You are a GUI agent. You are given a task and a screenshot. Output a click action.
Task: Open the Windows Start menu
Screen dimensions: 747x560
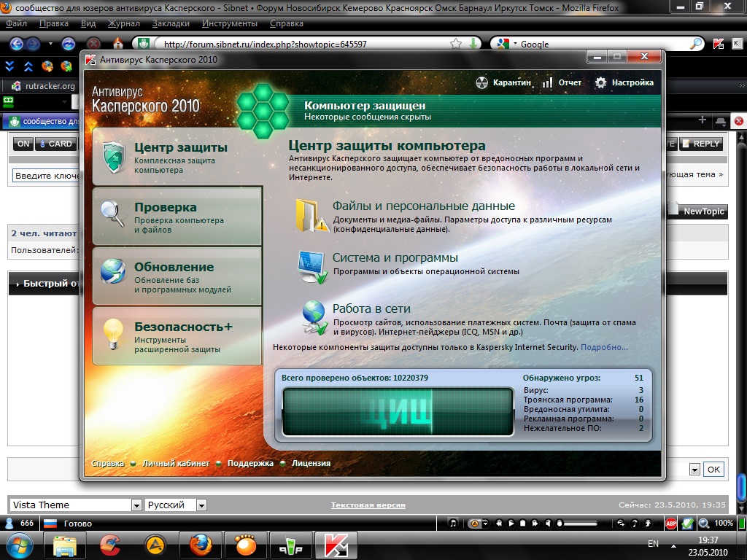[19, 545]
